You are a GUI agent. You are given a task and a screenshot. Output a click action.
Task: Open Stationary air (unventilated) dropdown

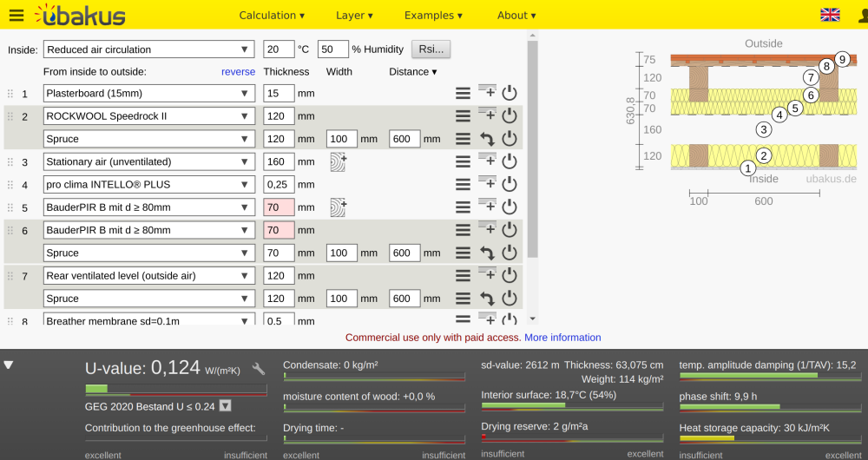pos(149,161)
